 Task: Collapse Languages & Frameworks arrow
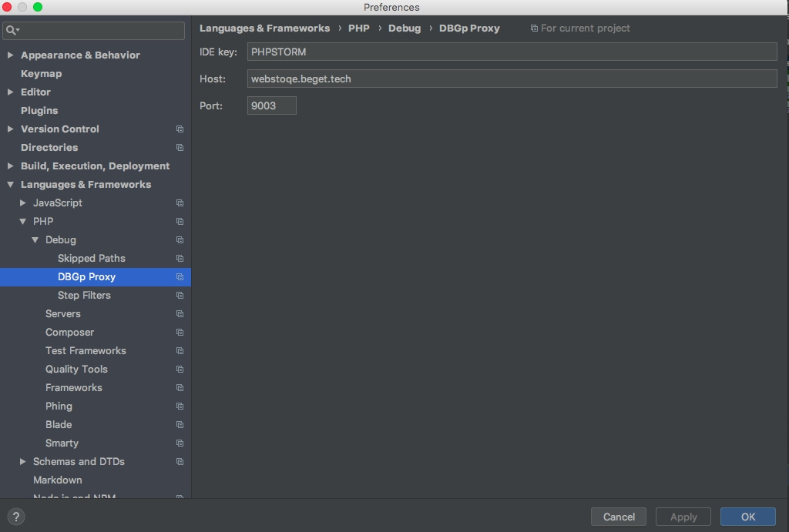[x=10, y=185]
